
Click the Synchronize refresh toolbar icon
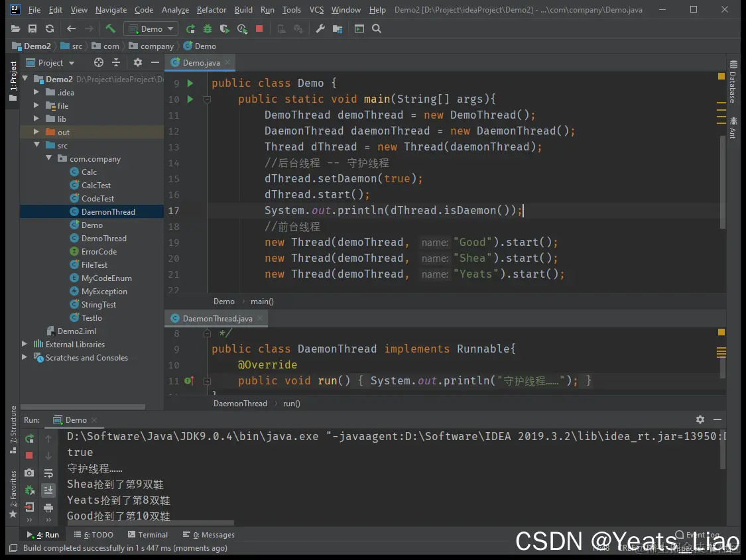(x=50, y=28)
